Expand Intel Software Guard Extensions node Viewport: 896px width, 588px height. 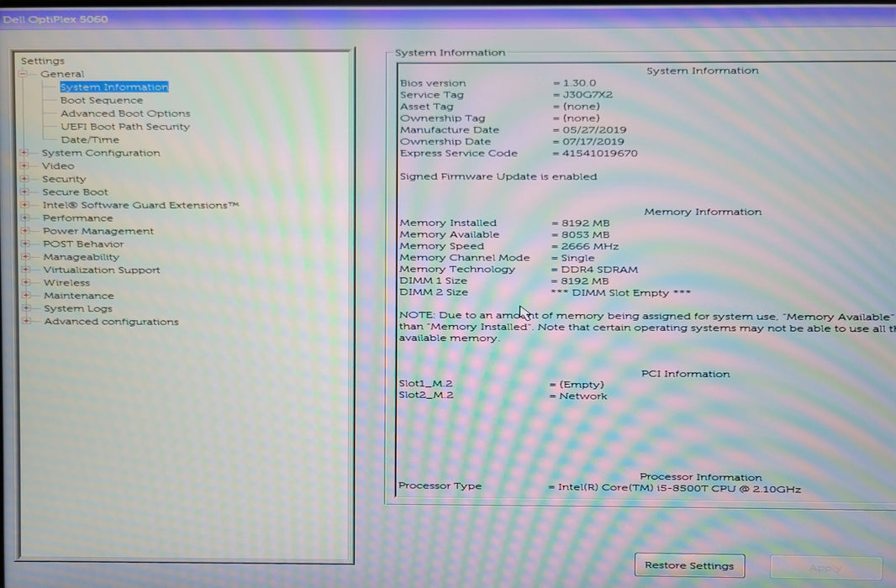pyautogui.click(x=24, y=205)
